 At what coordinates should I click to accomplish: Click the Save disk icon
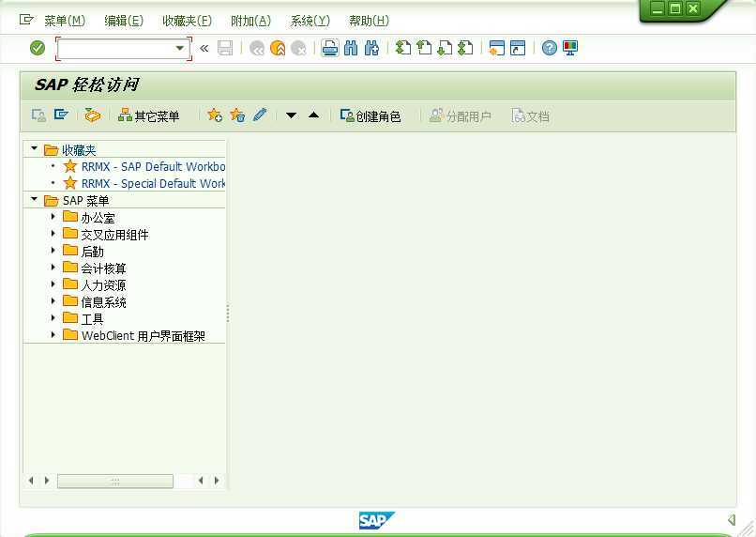tap(225, 48)
